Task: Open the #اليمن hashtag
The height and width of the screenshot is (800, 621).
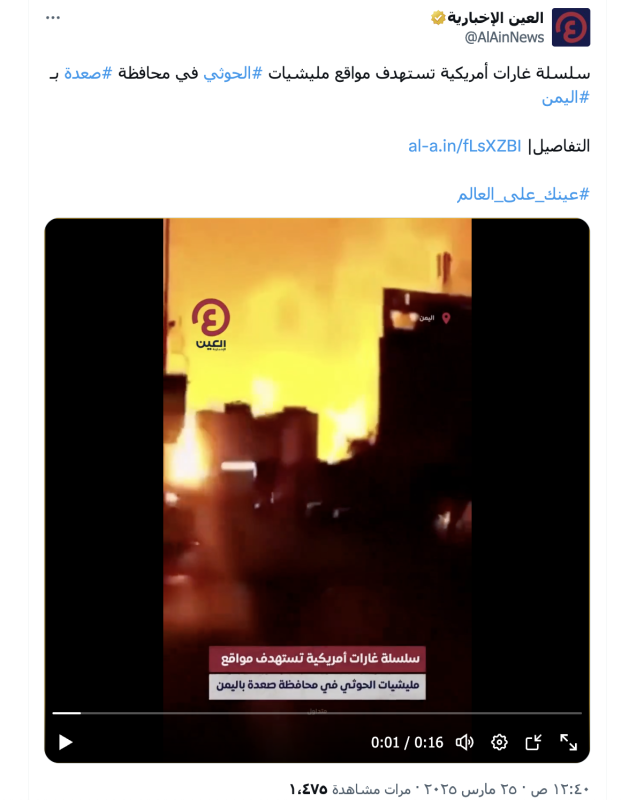Action: click(x=565, y=97)
